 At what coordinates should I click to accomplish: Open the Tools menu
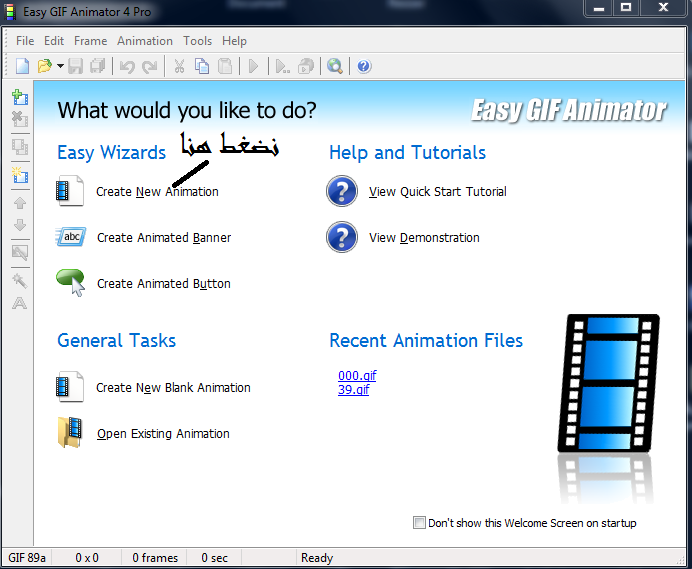pos(197,41)
